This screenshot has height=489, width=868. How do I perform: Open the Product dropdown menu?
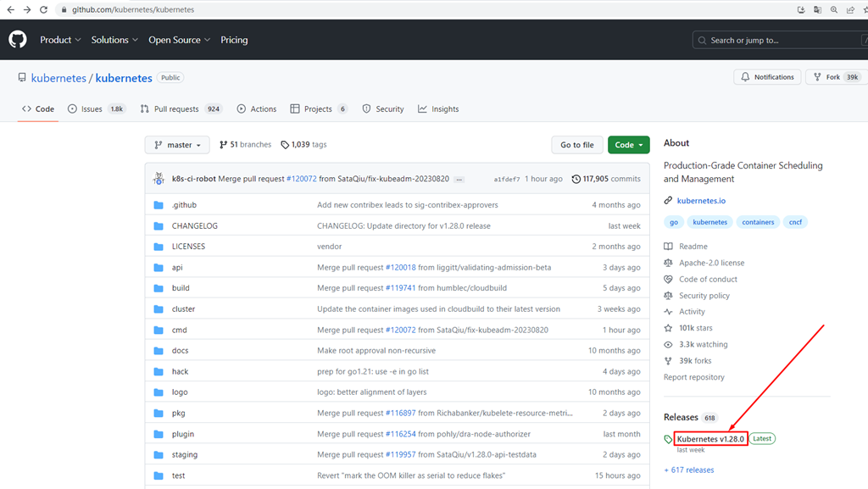[60, 40]
